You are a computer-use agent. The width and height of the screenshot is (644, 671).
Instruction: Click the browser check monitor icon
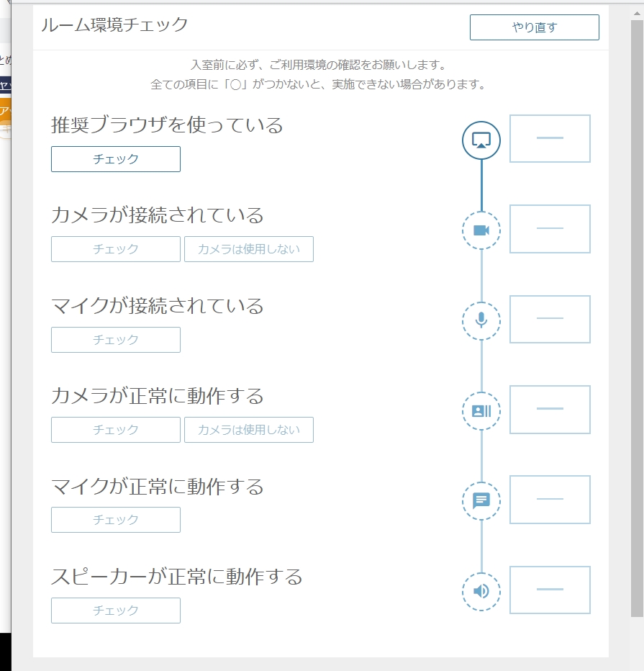[481, 140]
